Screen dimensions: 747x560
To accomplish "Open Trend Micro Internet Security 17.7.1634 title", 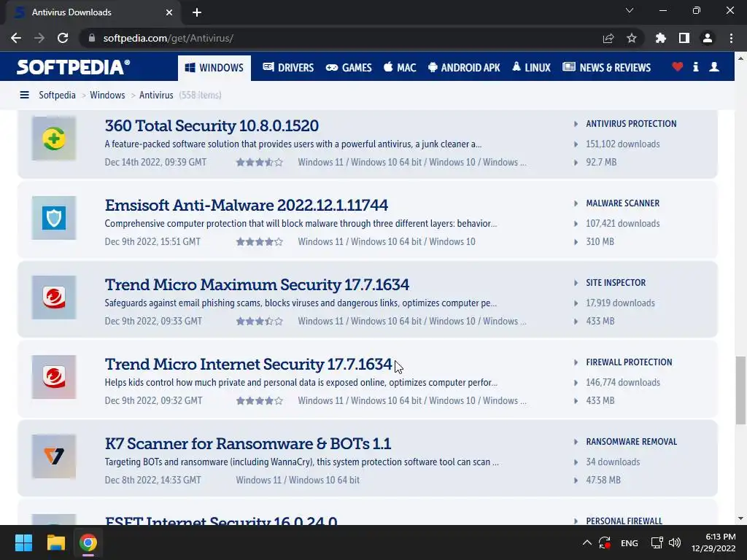I will 248,365.
